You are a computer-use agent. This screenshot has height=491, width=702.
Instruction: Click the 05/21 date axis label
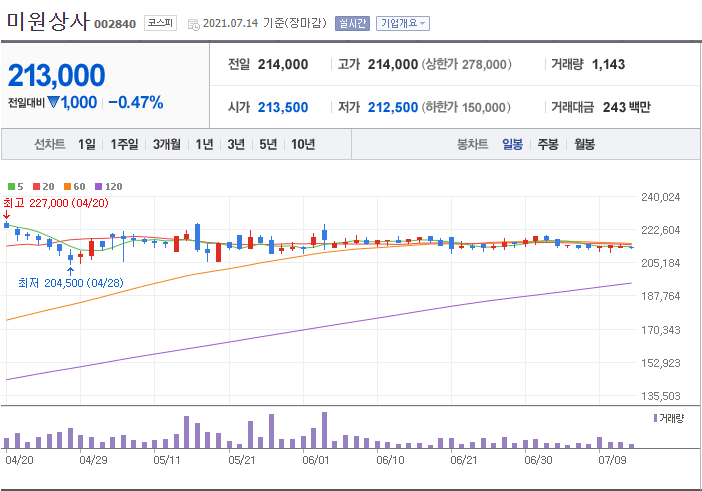click(242, 460)
